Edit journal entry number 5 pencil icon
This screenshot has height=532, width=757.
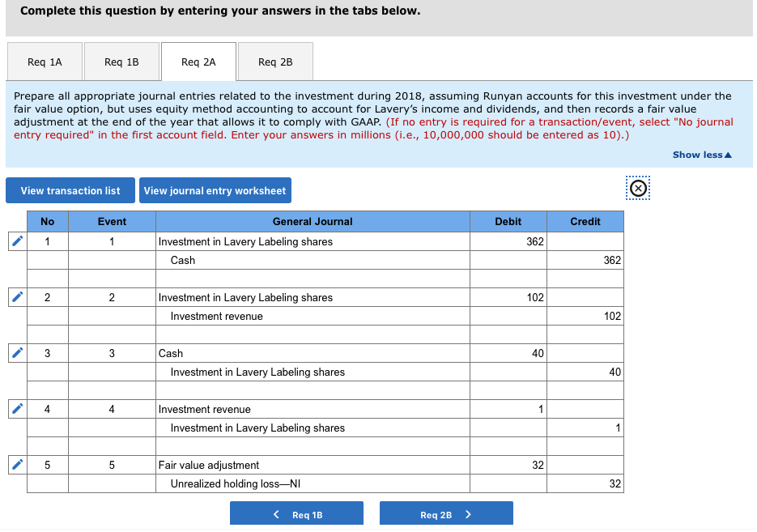point(17,465)
